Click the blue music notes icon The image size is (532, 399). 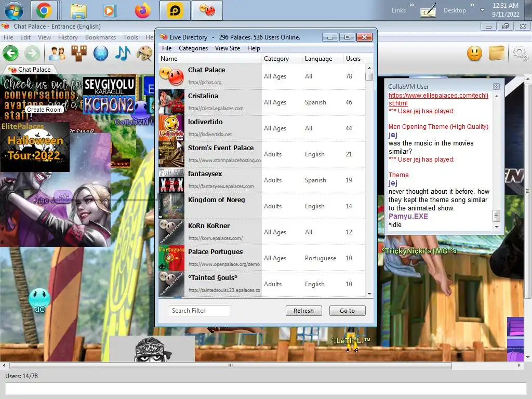123,54
